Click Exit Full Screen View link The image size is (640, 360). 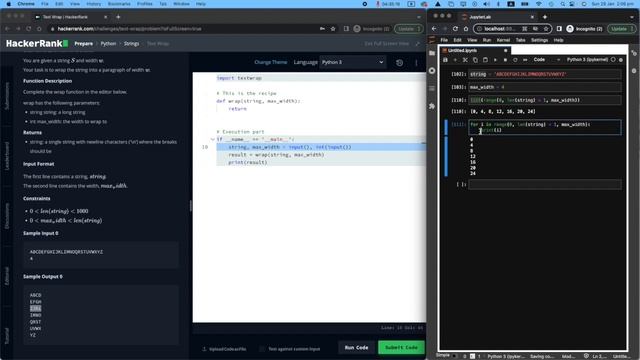pos(387,44)
